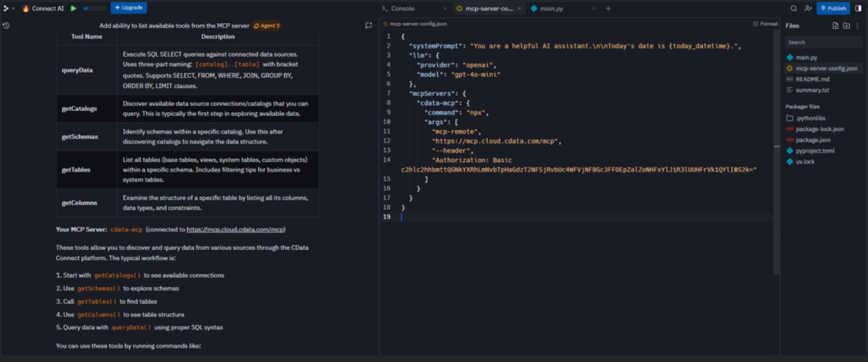This screenshot has height=362, width=868.
Task: Open the chat history clock icon
Action: (6, 26)
